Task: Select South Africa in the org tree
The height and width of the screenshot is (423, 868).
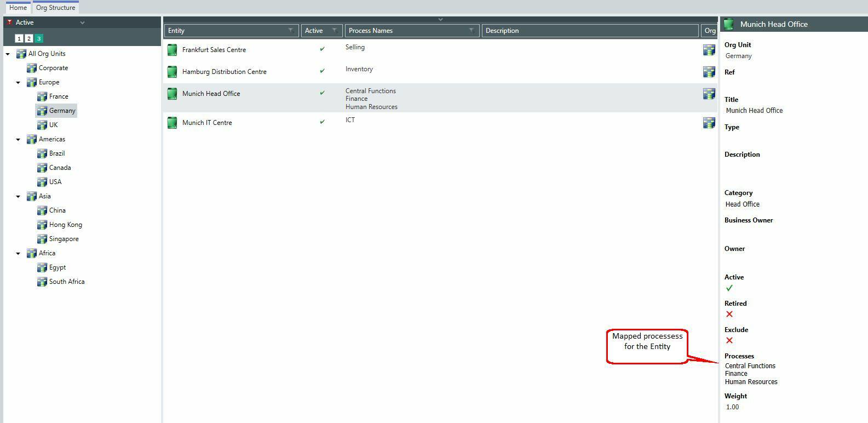Action: [x=67, y=282]
